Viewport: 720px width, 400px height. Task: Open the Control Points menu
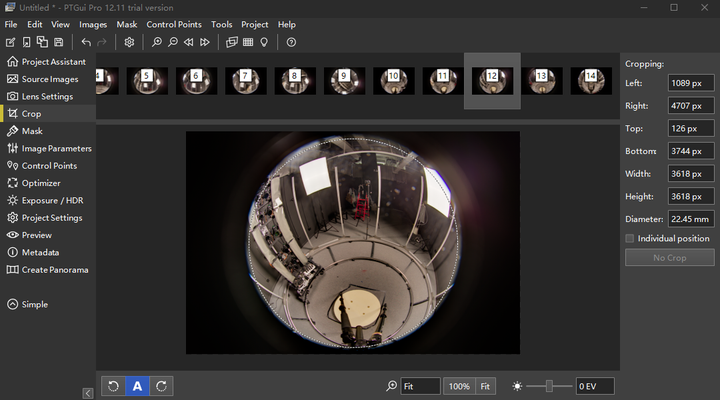(174, 24)
